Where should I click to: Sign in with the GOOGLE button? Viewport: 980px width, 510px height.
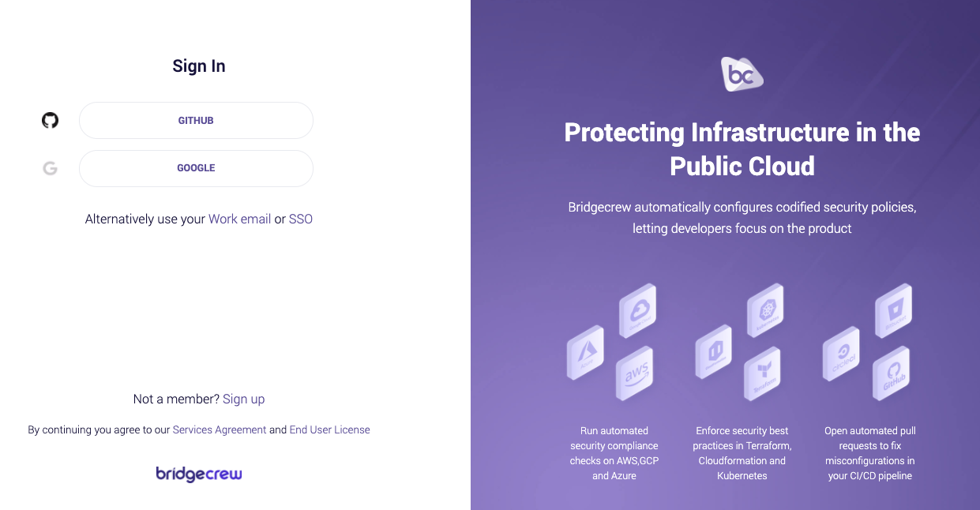pos(196,168)
